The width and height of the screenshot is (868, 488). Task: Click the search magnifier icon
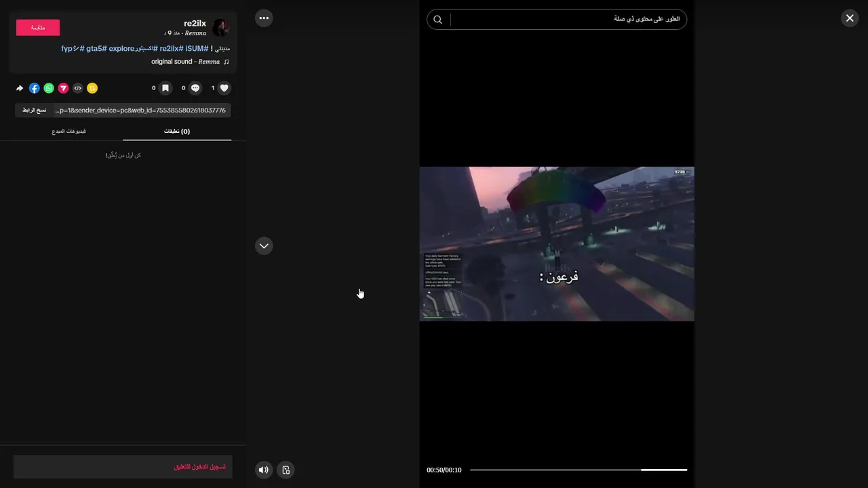[x=438, y=20]
